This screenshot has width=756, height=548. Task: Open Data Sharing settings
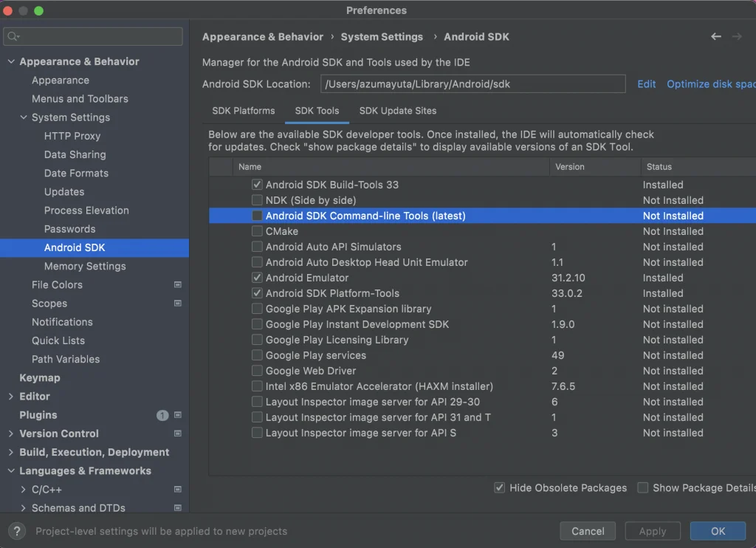[75, 154]
